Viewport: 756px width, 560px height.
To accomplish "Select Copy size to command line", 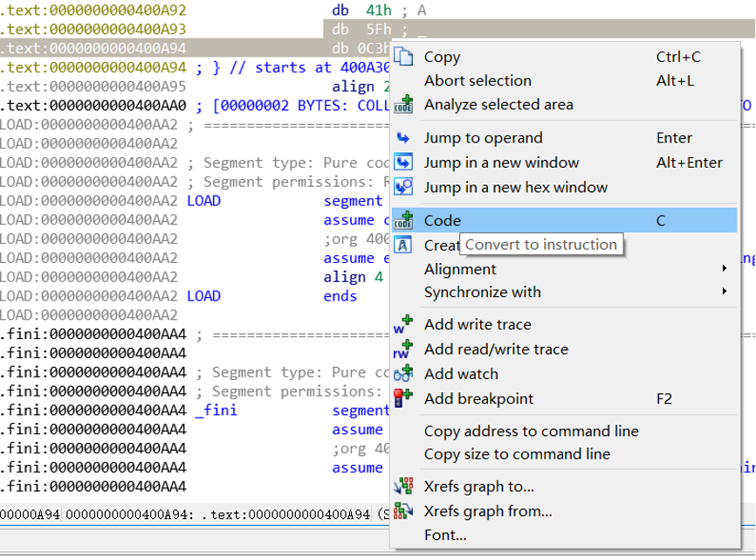I will coord(564,454).
